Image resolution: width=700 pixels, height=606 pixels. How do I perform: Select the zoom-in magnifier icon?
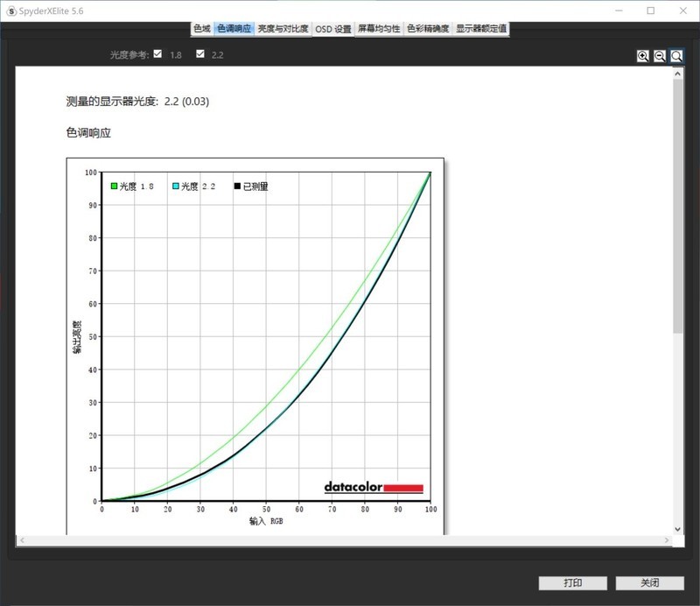point(642,55)
